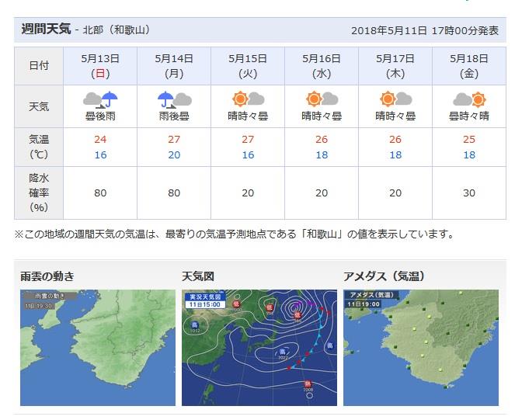Click the weather icon for May 17

(x=395, y=99)
